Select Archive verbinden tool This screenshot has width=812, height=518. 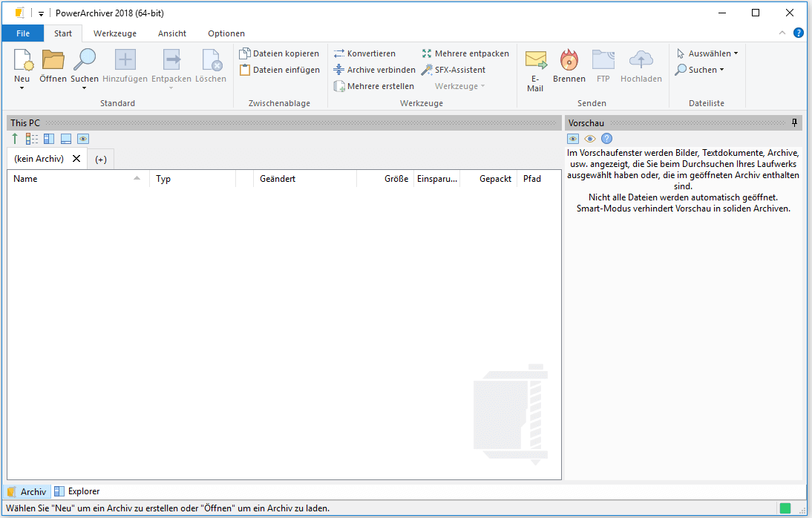(x=374, y=70)
